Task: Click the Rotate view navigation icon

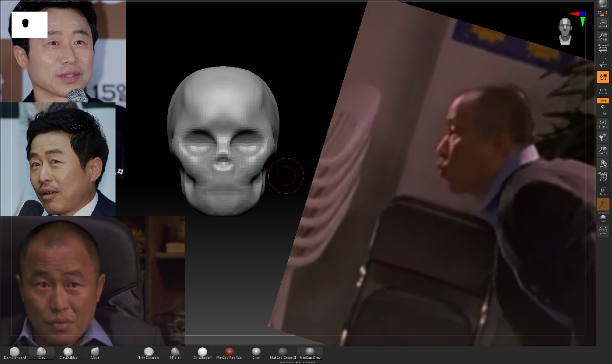Action: (603, 163)
